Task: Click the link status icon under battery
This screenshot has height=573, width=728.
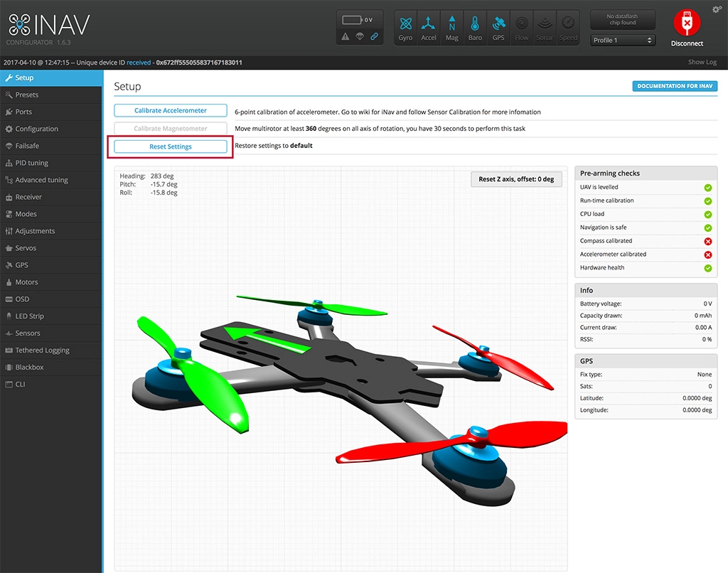Action: tap(374, 36)
